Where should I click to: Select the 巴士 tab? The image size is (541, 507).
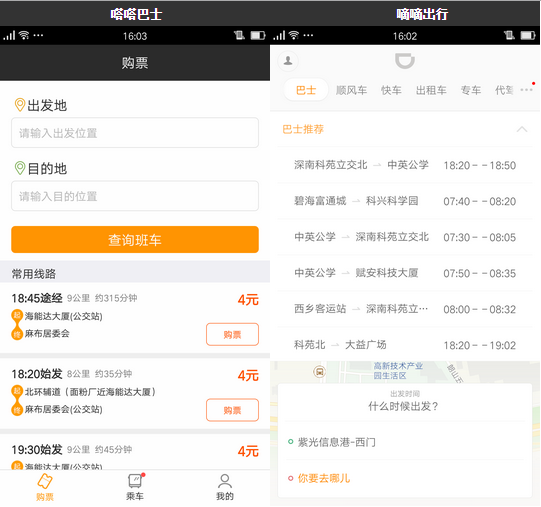tap(306, 90)
